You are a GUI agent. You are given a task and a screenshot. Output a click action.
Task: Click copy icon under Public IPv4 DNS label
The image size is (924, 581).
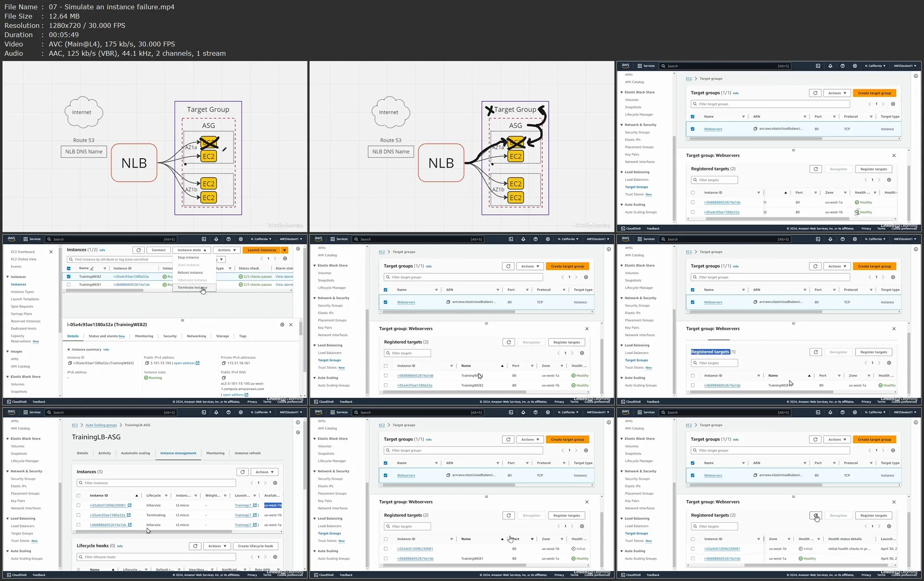[223, 378]
